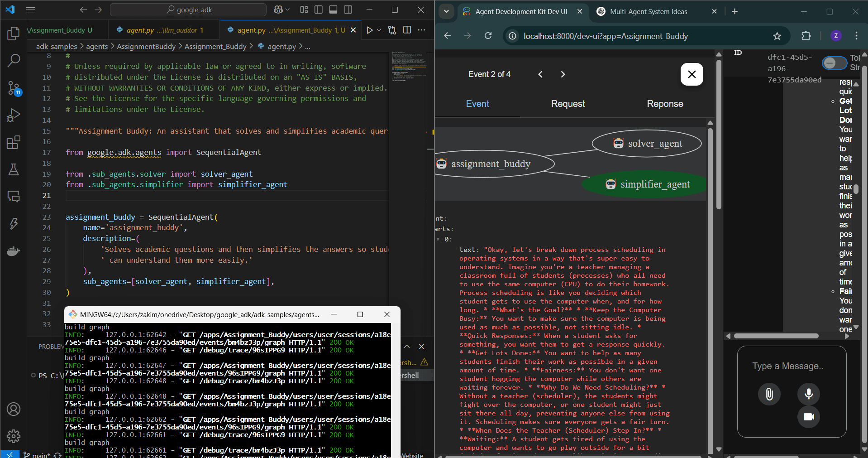Viewport: 868px width, 458px height.
Task: Open the Extensions view
Action: [14, 142]
